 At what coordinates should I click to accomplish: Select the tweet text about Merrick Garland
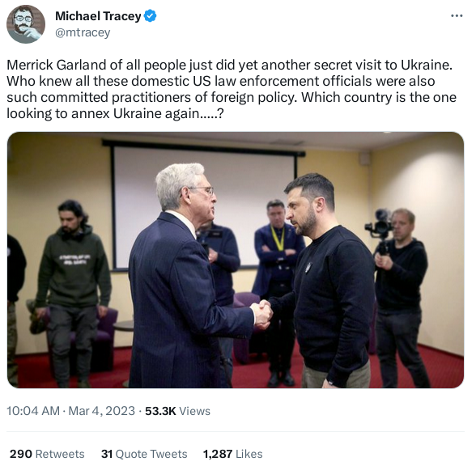232,89
